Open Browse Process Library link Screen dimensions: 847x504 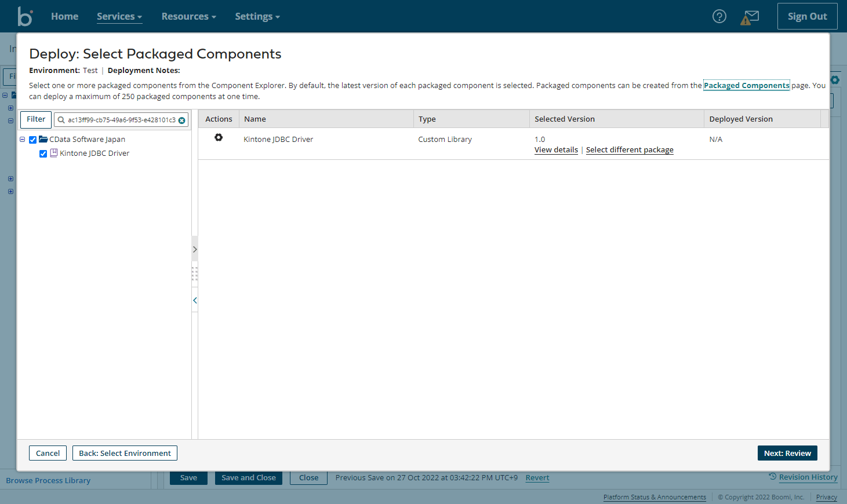point(48,480)
